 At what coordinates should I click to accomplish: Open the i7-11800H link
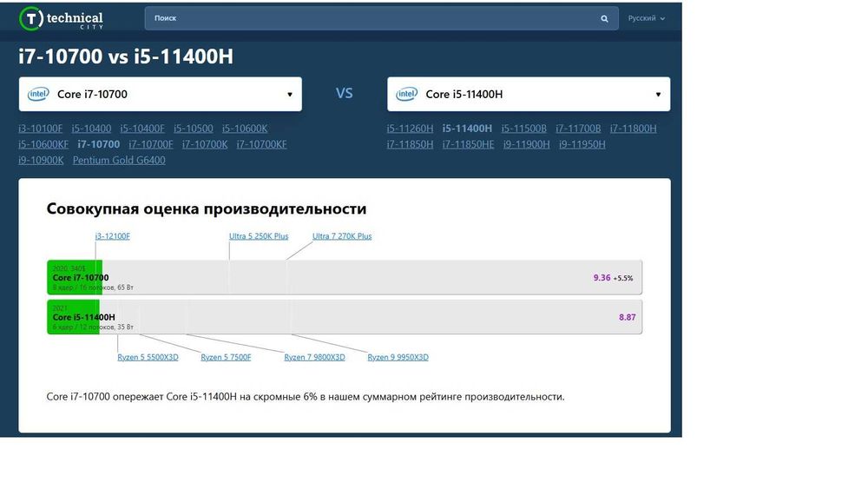pyautogui.click(x=634, y=129)
